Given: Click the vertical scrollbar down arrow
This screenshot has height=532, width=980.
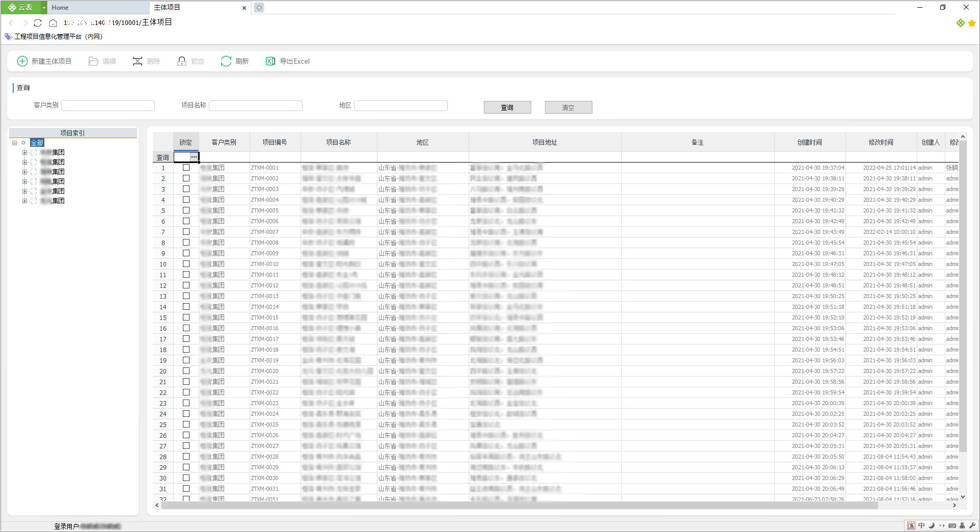Looking at the screenshot, I should (963, 497).
